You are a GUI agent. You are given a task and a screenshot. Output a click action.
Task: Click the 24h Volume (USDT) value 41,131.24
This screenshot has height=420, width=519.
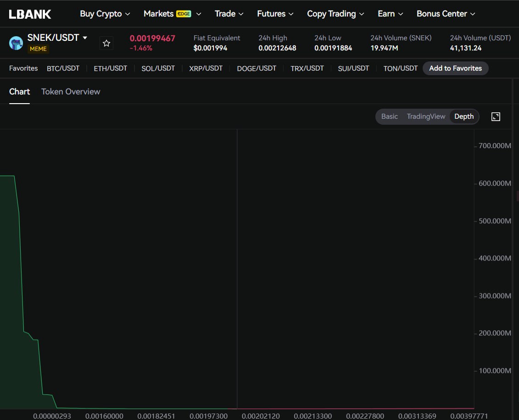(465, 48)
